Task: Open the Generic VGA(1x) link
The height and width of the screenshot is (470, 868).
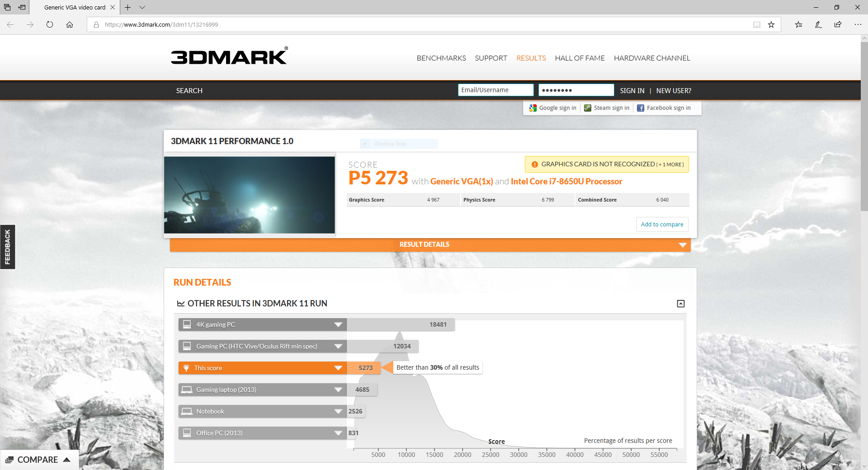Action: 462,181
